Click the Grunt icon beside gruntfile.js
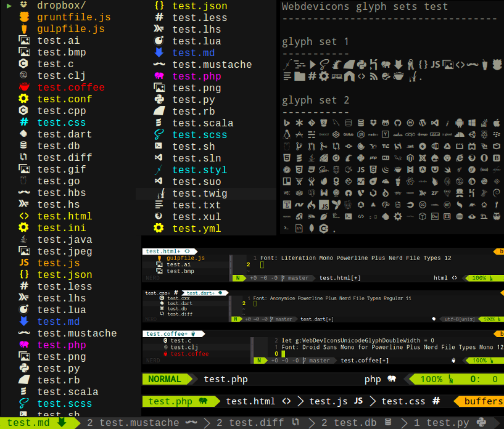The image size is (504, 429). [x=24, y=17]
